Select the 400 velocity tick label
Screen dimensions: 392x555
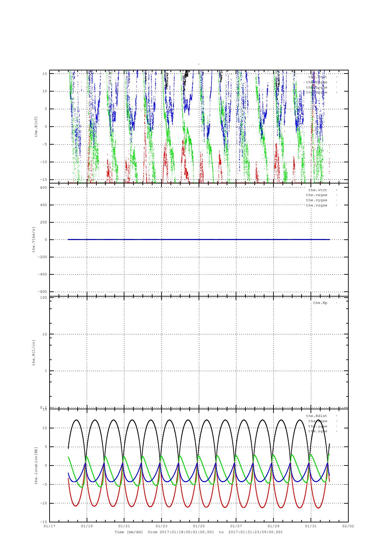click(x=43, y=205)
